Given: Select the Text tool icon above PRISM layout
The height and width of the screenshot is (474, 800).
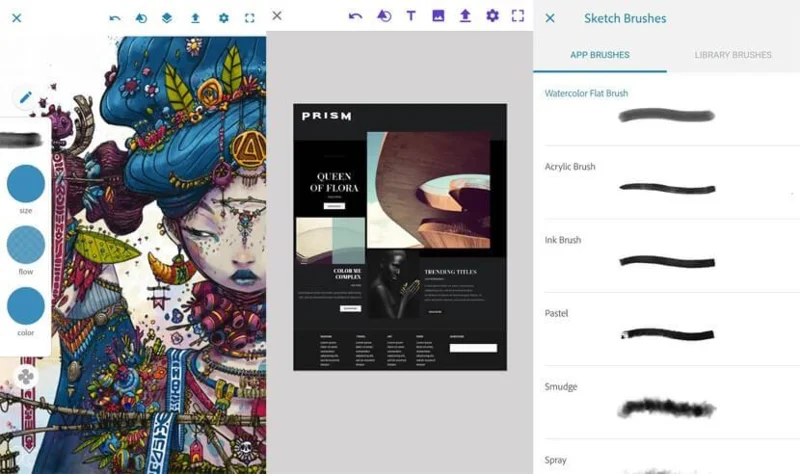Looking at the screenshot, I should point(411,16).
